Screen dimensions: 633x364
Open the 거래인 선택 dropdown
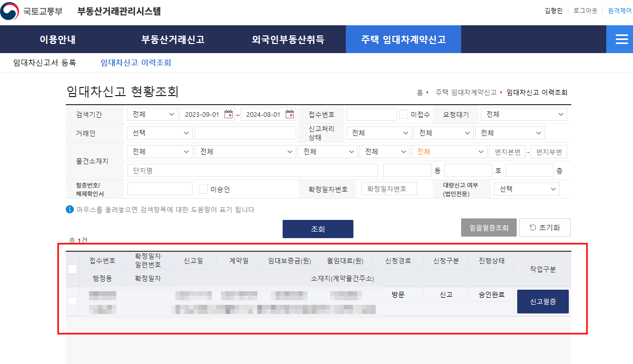pos(159,132)
